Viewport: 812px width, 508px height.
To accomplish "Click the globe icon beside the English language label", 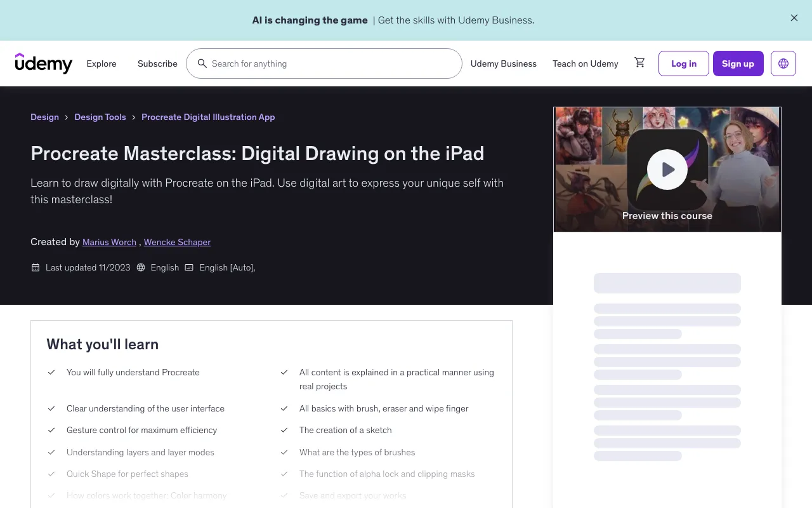I will (141, 267).
